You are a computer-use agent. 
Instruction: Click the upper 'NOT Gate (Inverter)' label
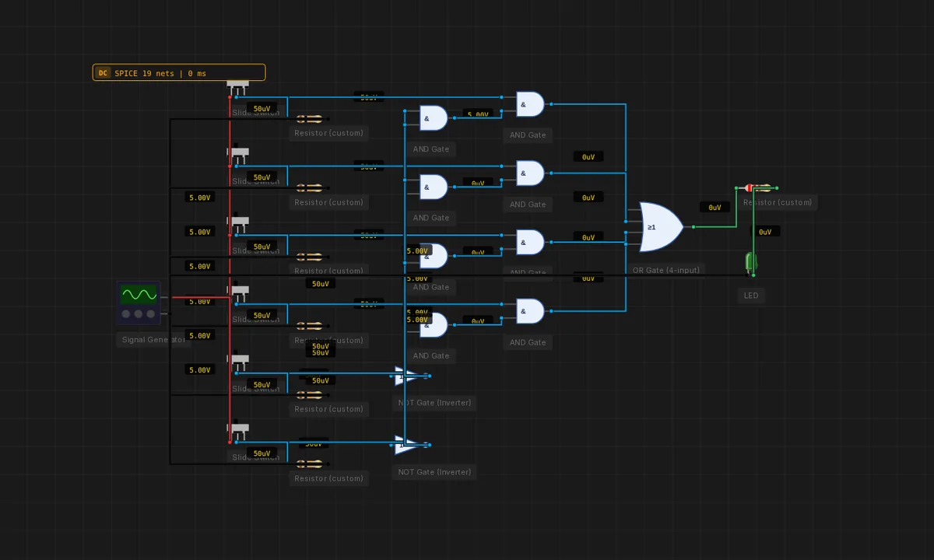(434, 403)
